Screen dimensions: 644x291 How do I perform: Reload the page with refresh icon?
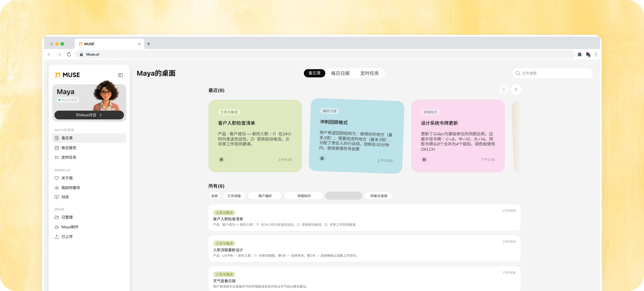tap(69, 54)
